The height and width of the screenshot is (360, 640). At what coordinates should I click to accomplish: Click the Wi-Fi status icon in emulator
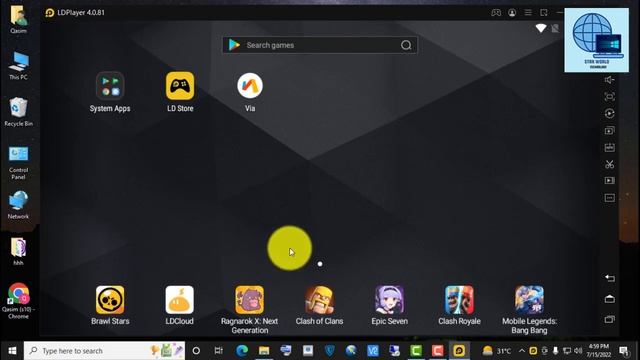point(541,28)
